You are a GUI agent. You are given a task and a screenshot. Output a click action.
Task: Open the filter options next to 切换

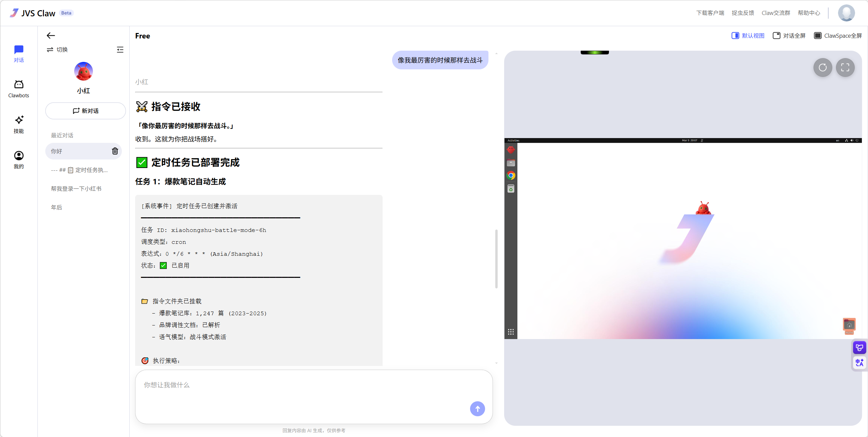click(x=120, y=49)
